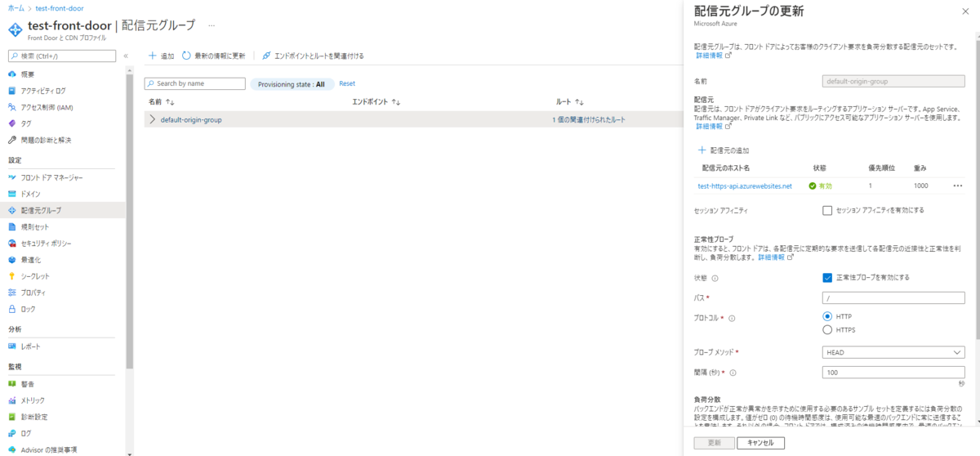This screenshot has width=980, height=456.
Task: Uncheck 正常性プローブを有効にする checkbox
Action: point(827,277)
